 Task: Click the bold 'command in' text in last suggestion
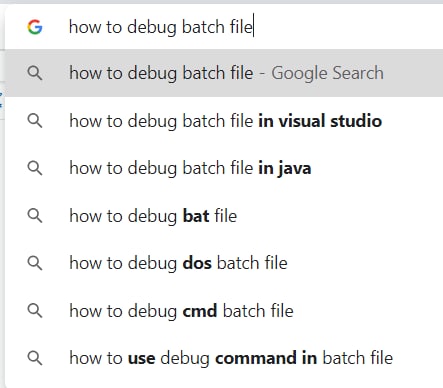266,358
